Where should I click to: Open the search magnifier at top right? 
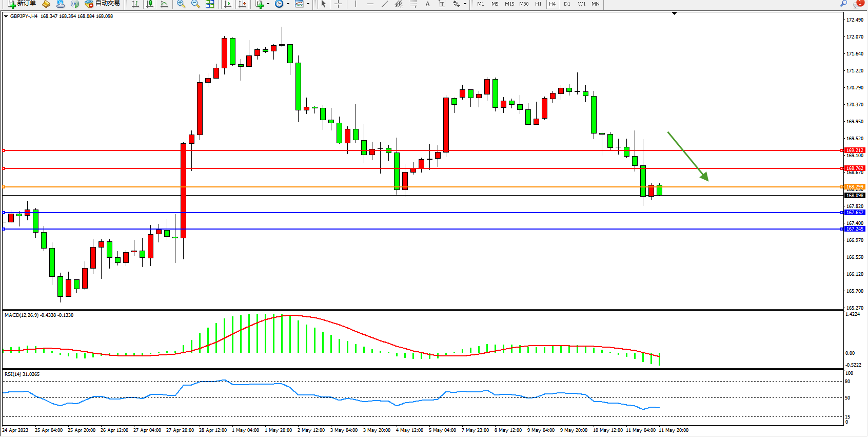843,4
